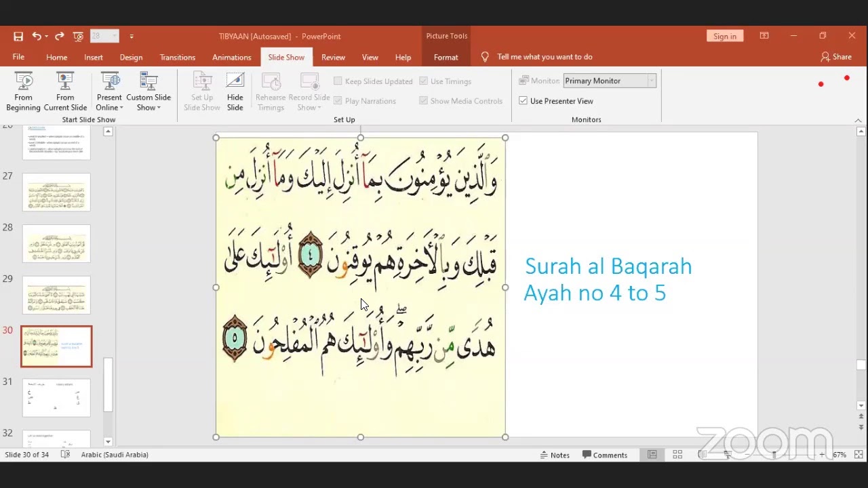Click the Tell me what you want to do box

[545, 57]
